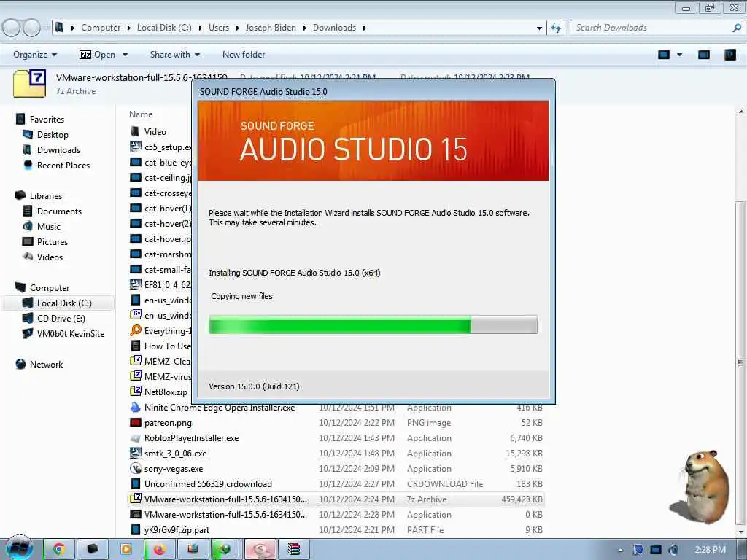This screenshot has width=747, height=560.
Task: Select the Pictures library
Action: 53,242
